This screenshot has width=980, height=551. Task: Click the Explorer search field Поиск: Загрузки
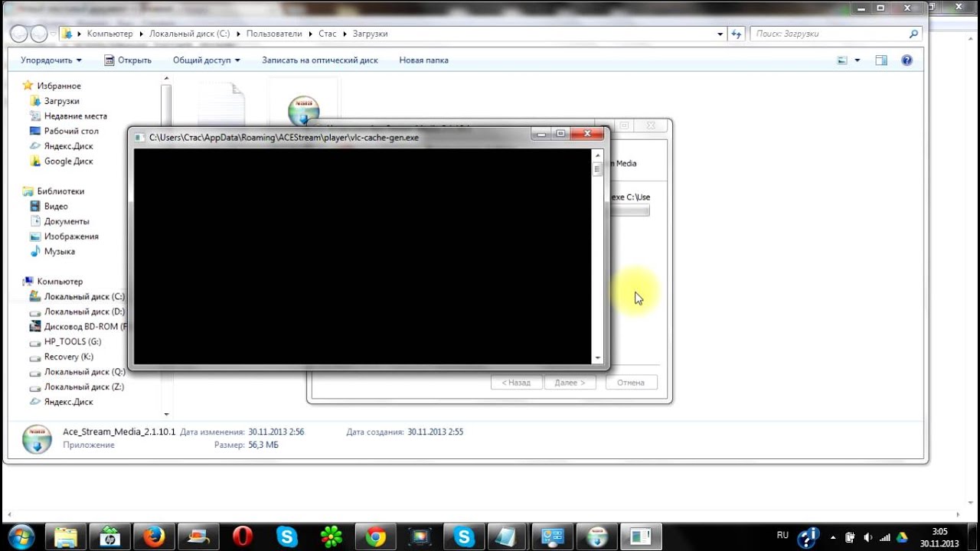(835, 34)
